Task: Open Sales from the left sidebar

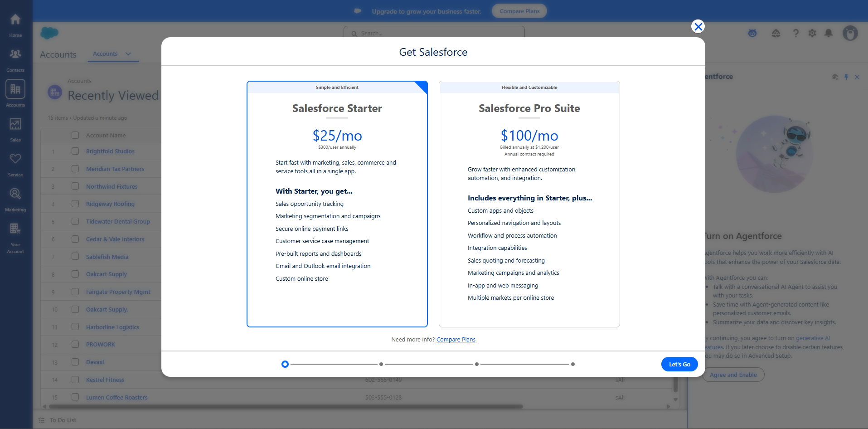Action: point(15,129)
